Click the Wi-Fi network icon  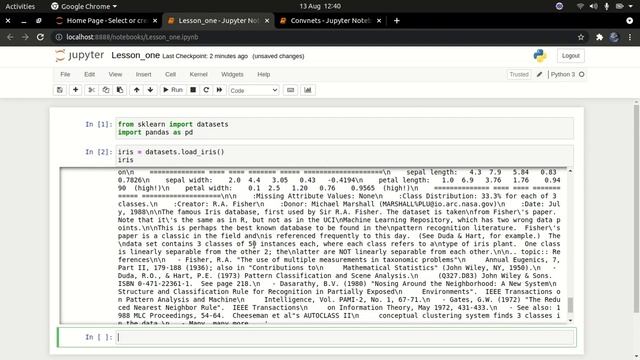[580, 6]
